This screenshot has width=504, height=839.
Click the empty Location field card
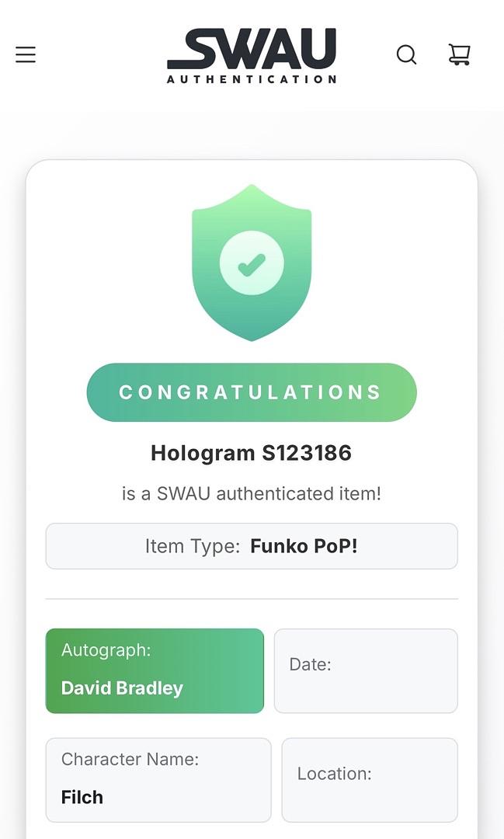coord(370,780)
